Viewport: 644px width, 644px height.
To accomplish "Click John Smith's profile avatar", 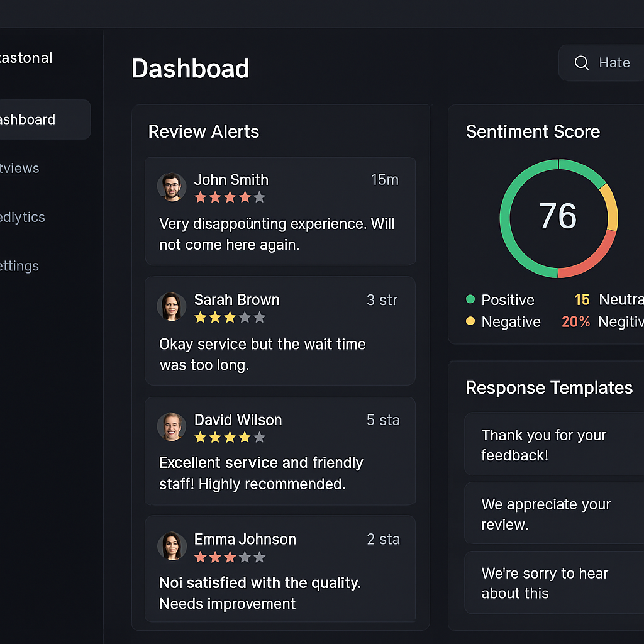I will click(x=172, y=187).
